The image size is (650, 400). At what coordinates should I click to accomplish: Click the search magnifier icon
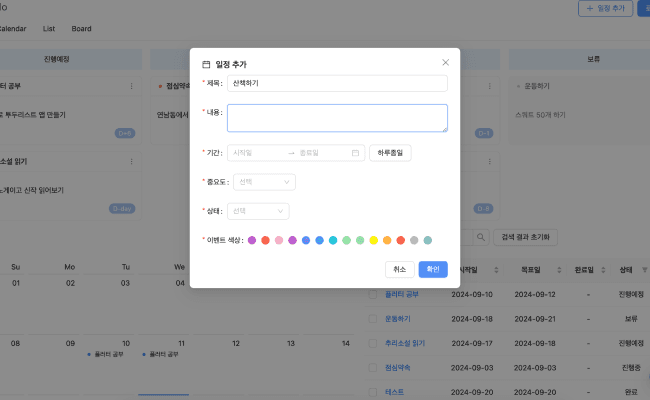pyautogui.click(x=481, y=237)
